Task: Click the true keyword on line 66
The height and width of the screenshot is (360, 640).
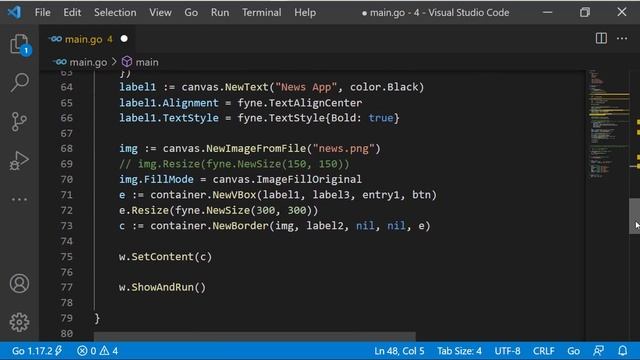Action: click(381, 118)
